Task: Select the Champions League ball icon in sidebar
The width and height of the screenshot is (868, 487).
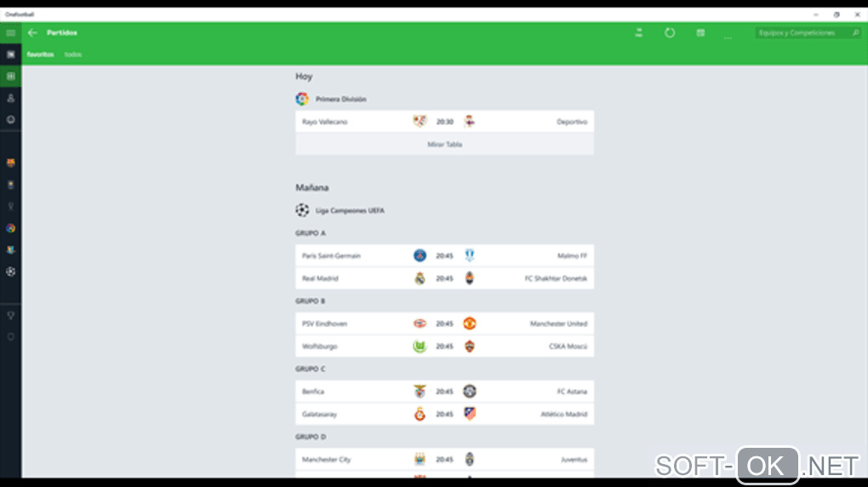Action: point(10,272)
